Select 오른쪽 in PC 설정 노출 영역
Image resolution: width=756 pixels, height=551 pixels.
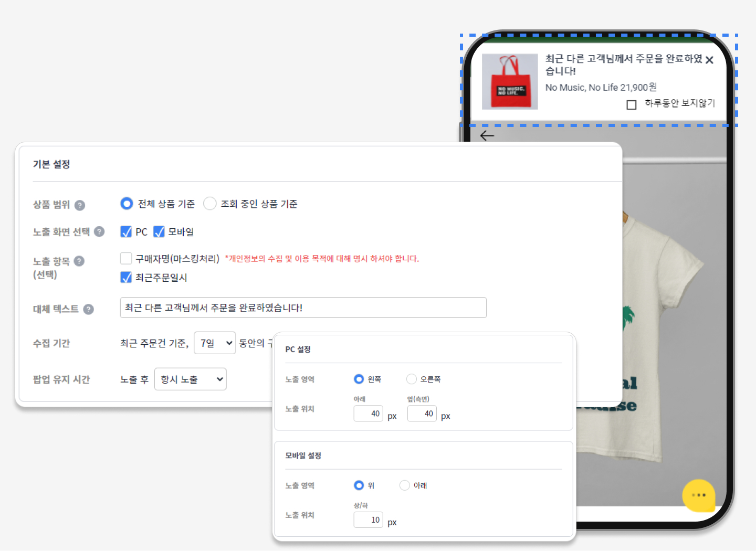(x=412, y=379)
